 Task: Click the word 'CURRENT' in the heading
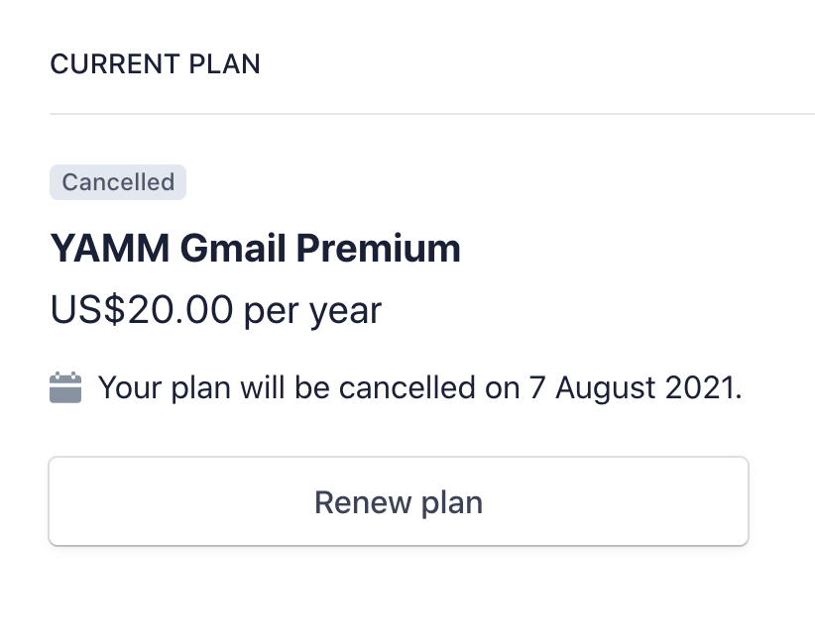(115, 64)
